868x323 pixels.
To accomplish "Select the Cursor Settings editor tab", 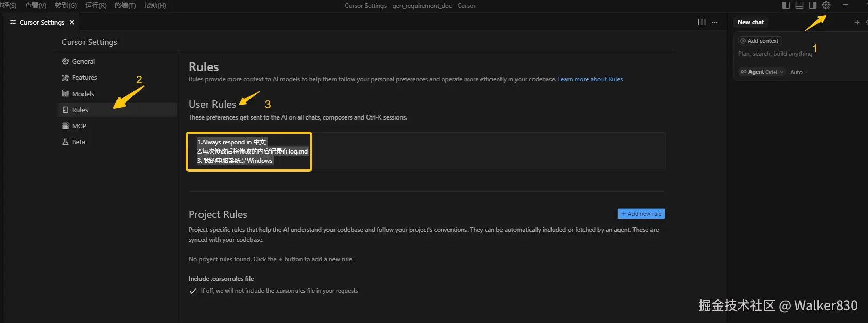I will tap(42, 22).
